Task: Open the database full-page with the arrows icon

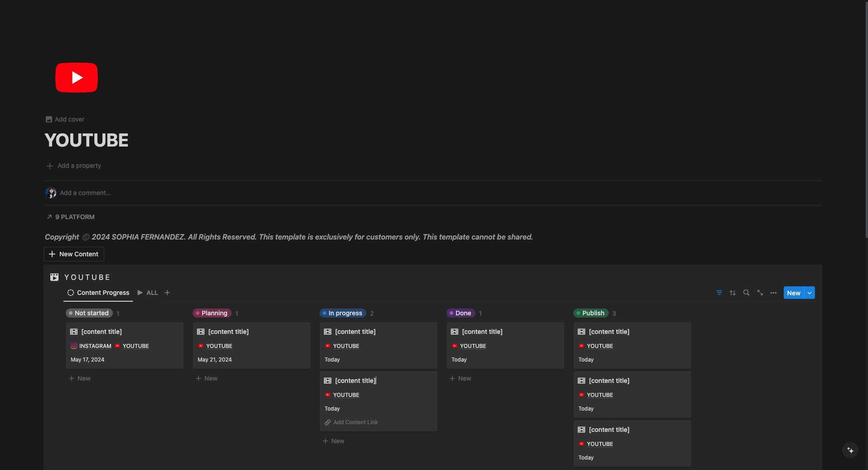Action: [x=760, y=293]
